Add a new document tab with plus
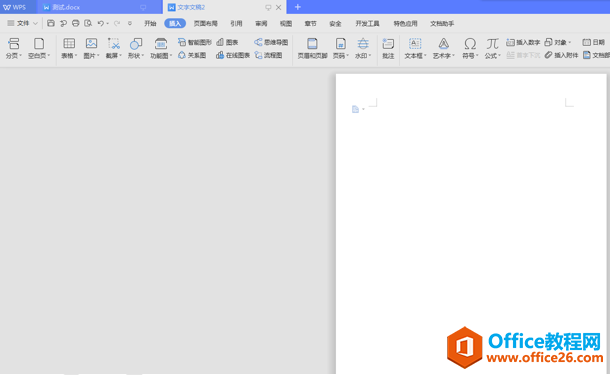 point(298,7)
